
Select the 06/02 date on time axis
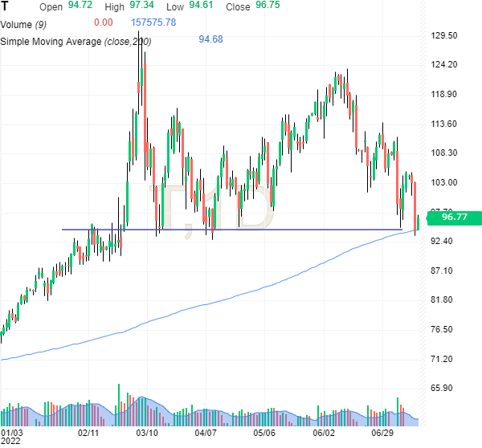point(324,433)
